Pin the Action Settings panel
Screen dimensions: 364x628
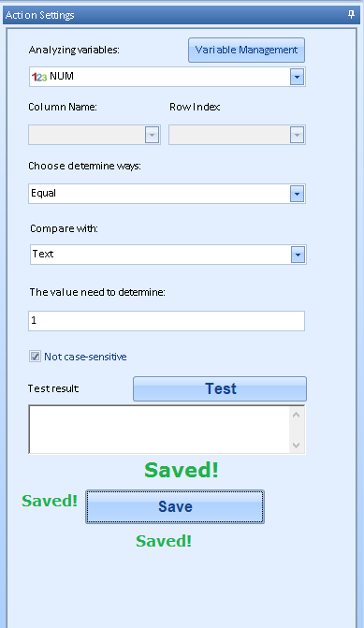[x=351, y=15]
